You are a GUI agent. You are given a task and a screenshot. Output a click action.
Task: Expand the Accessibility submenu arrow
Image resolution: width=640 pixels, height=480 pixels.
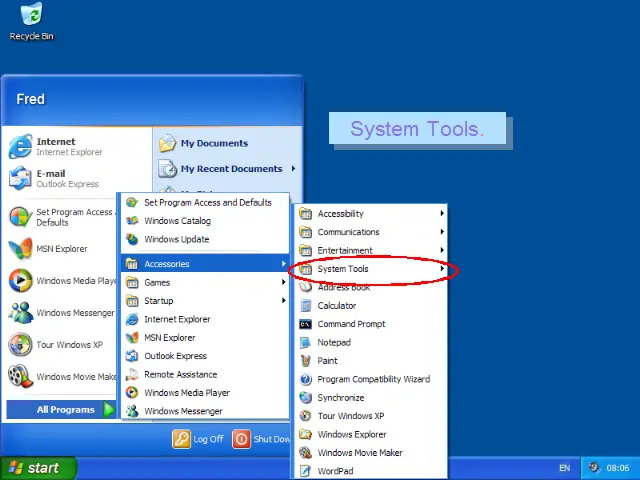[x=442, y=213]
